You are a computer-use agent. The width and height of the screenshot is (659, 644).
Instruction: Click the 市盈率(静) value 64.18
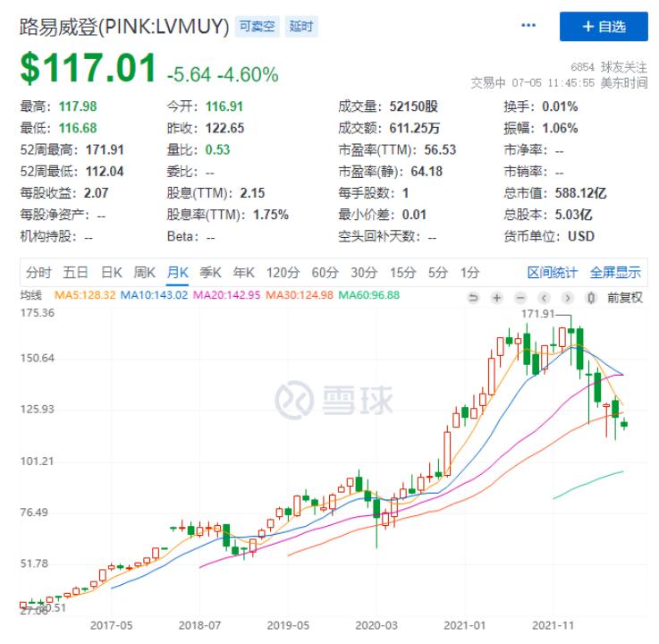click(x=427, y=172)
